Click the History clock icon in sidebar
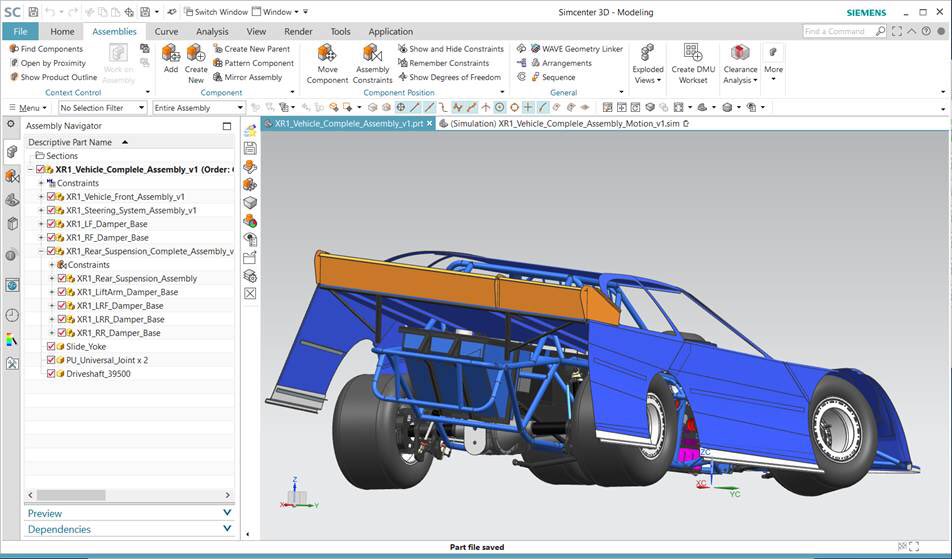This screenshot has height=559, width=952. pyautogui.click(x=12, y=315)
